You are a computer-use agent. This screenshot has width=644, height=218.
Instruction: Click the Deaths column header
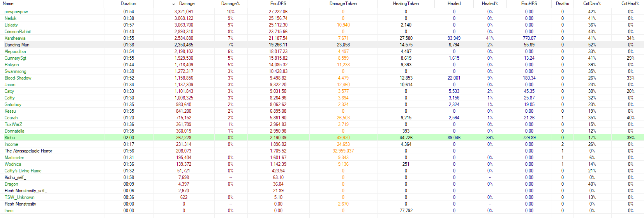(x=562, y=4)
